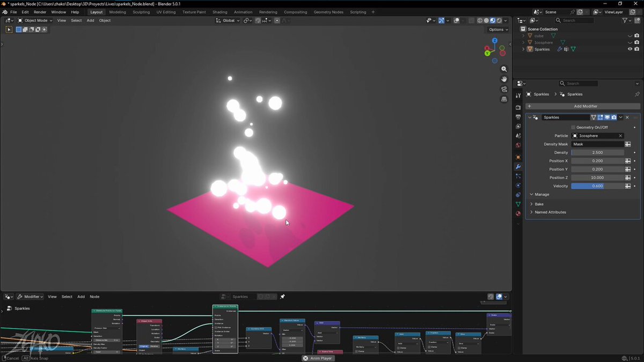The height and width of the screenshot is (362, 644).
Task: Open the outliner filter funnel icon
Action: tap(625, 20)
